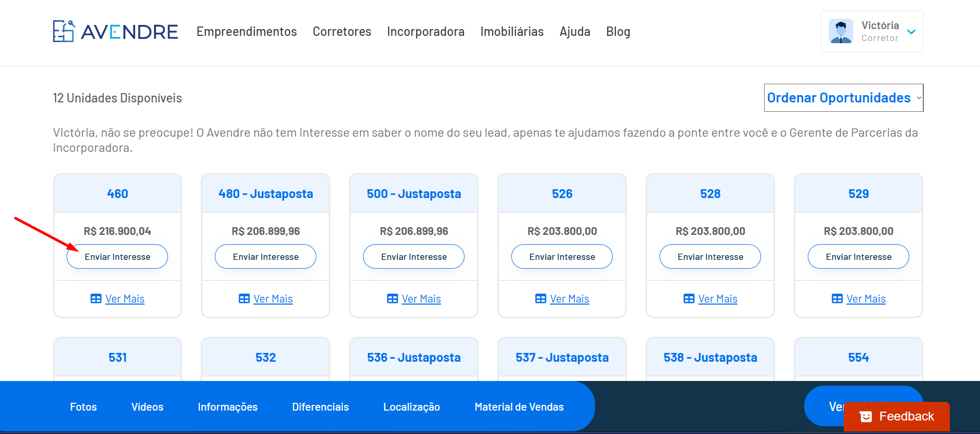Click Enviar Interesse for 500 - Justaposta
This screenshot has width=980, height=434.
point(414,257)
